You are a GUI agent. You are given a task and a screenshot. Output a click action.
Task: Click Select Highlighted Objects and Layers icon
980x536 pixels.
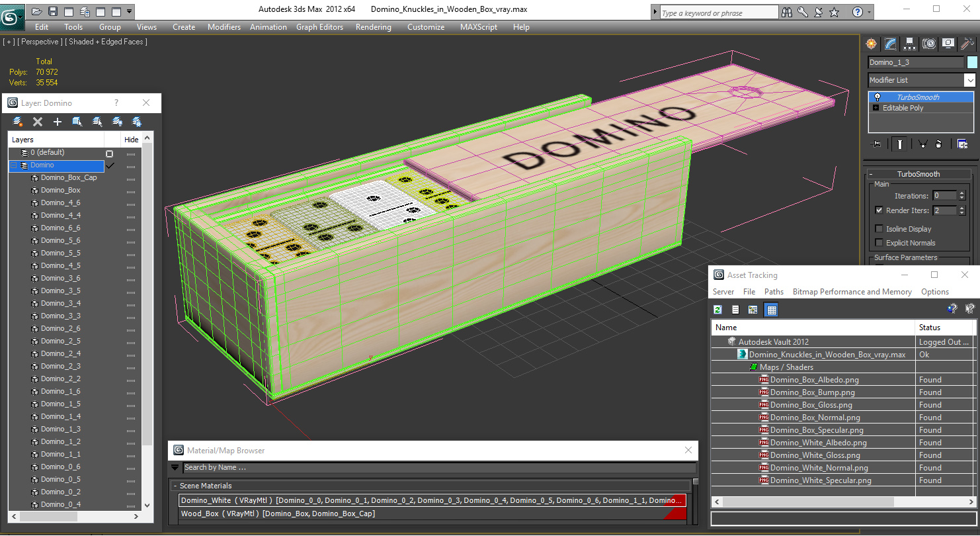[77, 122]
